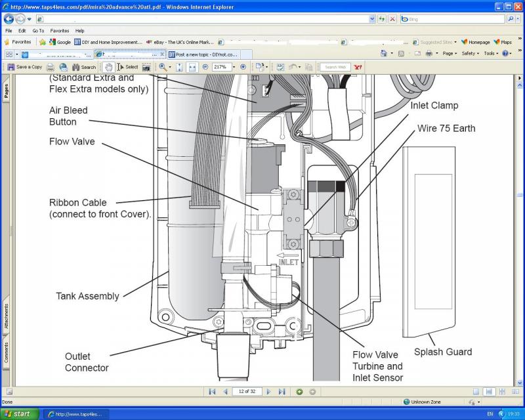This screenshot has width=525, height=420.
Task: Jump to the last PDF page
Action: pos(282,392)
